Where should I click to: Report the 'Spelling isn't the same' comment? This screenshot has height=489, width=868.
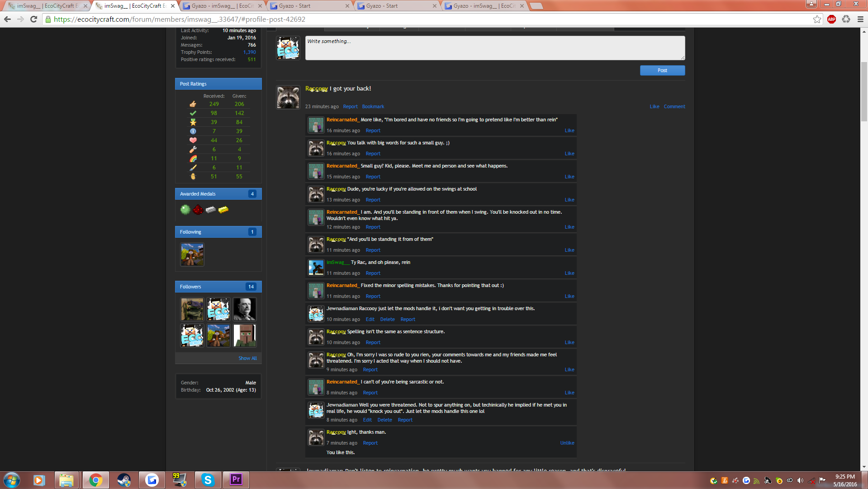pyautogui.click(x=373, y=342)
